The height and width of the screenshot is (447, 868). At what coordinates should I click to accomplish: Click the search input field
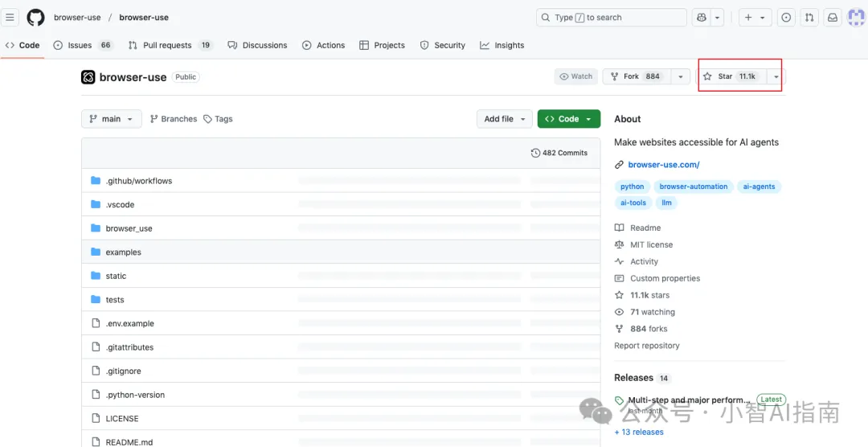(x=611, y=18)
